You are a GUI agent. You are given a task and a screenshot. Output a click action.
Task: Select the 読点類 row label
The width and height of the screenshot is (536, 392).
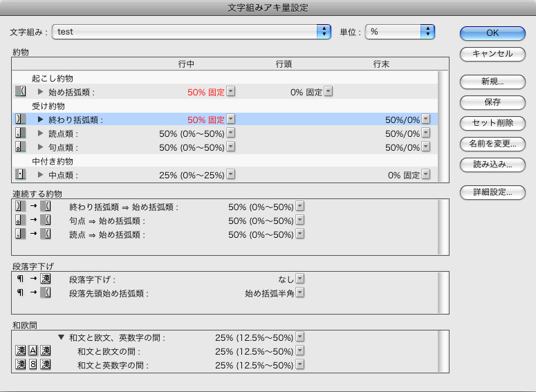[x=63, y=134]
